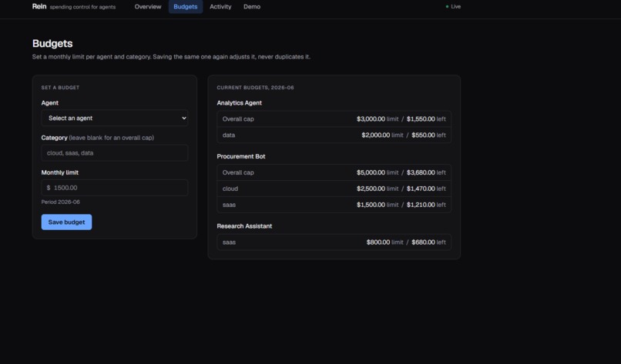Viewport: 621px width, 364px height.
Task: Click the Current Budgets, 2026-06 label
Action: click(256, 88)
